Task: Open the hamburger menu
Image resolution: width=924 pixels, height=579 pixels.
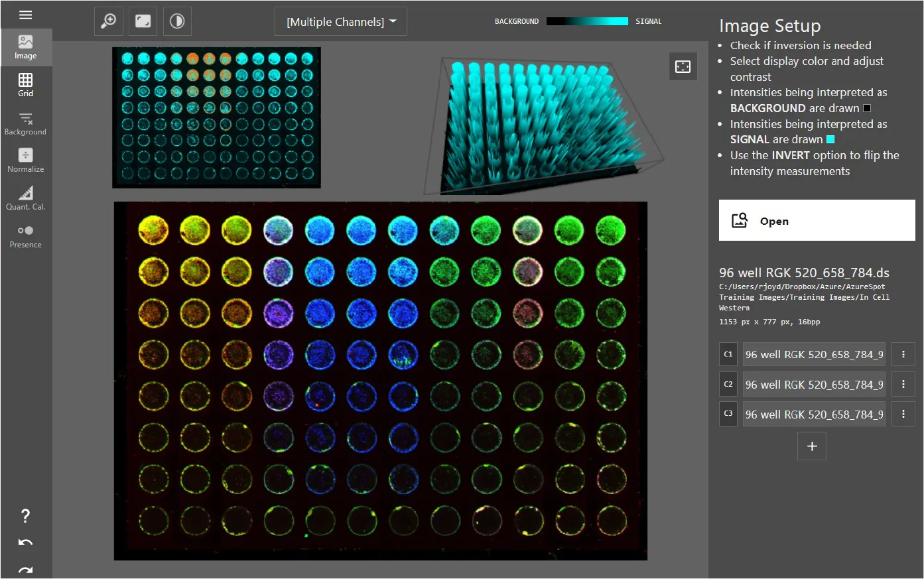Action: coord(25,15)
